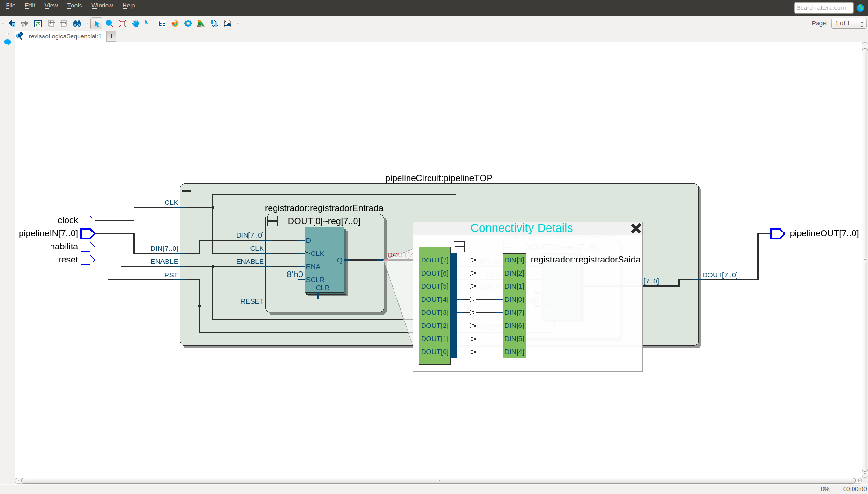Click the 8'h0 constant label
Image resolution: width=868 pixels, height=494 pixels.
[x=295, y=275]
